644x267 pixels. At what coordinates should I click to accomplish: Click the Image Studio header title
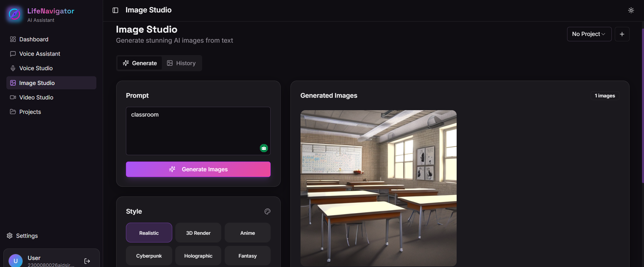pos(148,10)
